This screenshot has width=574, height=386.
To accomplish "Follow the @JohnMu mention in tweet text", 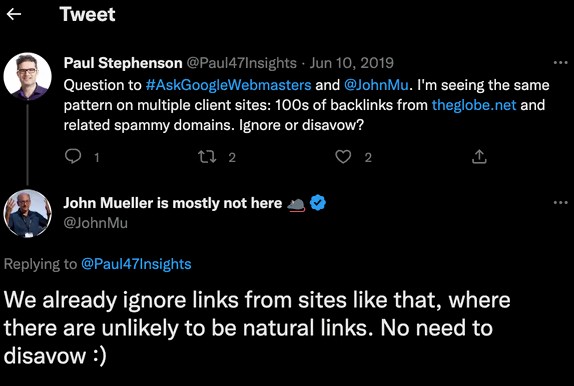I will [x=376, y=85].
